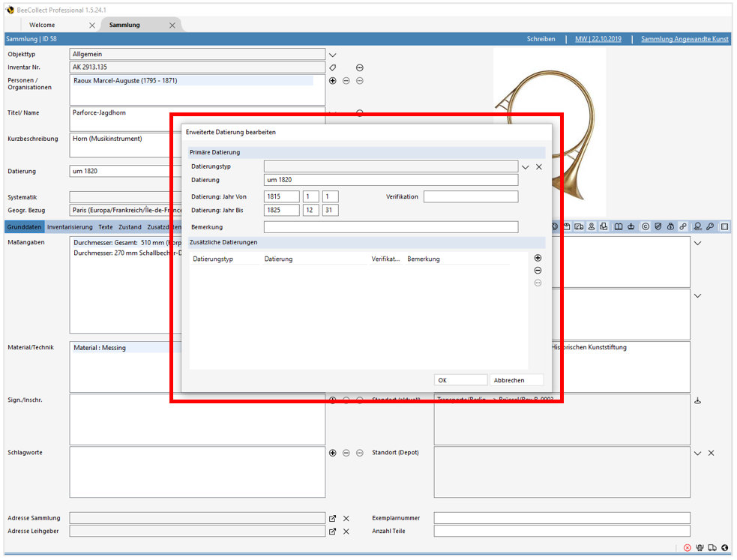This screenshot has width=737, height=560.
Task: Remove entry from Zusätzliche Datierungen list
Action: coord(538,271)
